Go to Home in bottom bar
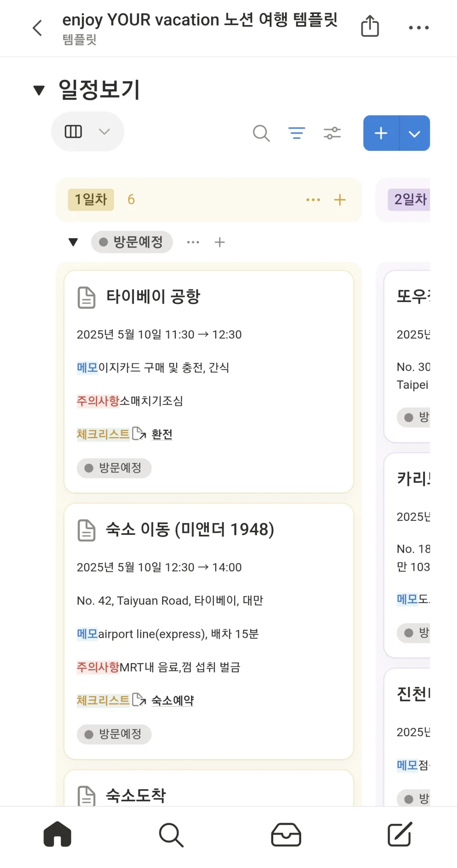Image resolution: width=457 pixels, height=868 pixels. 57,834
